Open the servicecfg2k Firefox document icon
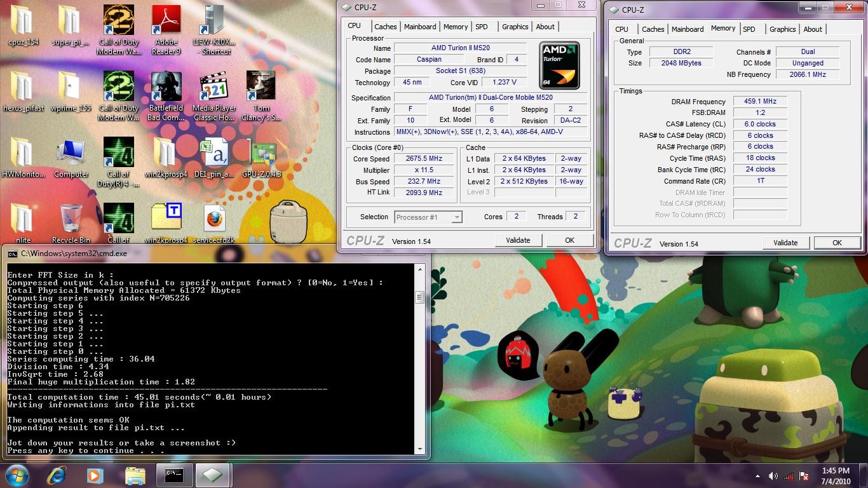868x488 pixels. point(214,219)
